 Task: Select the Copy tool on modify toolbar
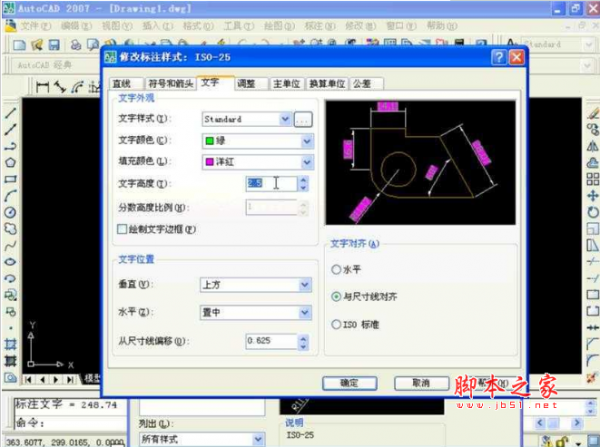tap(592, 129)
